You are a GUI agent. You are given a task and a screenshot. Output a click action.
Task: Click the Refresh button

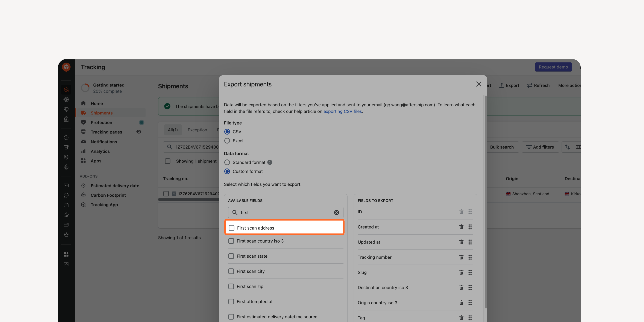(x=538, y=85)
